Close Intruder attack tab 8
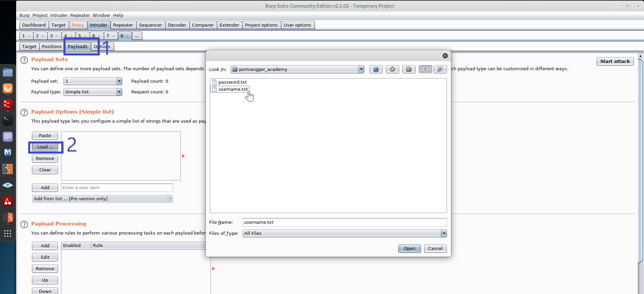This screenshot has width=644, height=294. (x=128, y=36)
